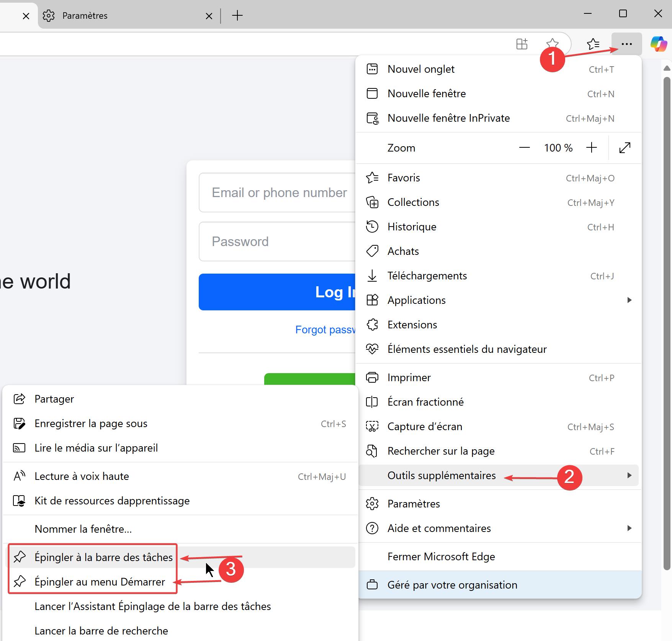Select Nouvel onglet menu item

[498, 69]
